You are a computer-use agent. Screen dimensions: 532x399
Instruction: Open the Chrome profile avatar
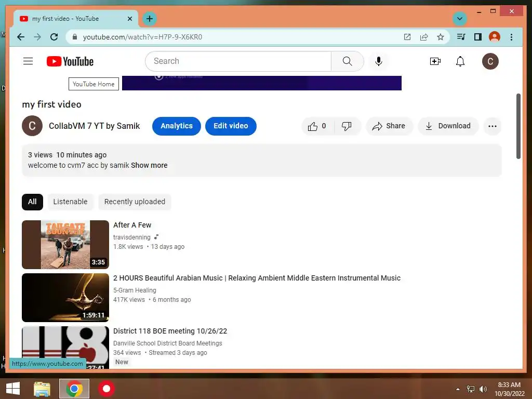coord(495,37)
